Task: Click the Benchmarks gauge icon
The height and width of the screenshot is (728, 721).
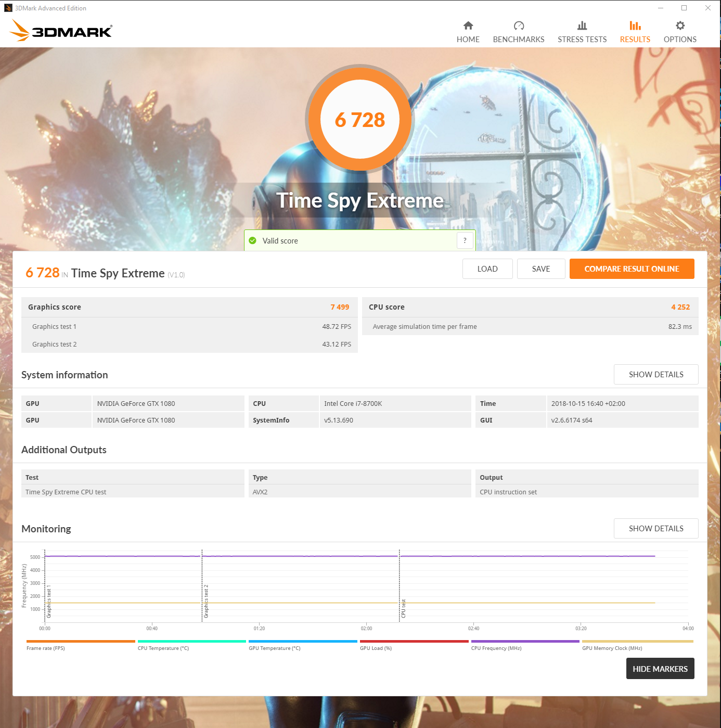Action: coord(519,25)
